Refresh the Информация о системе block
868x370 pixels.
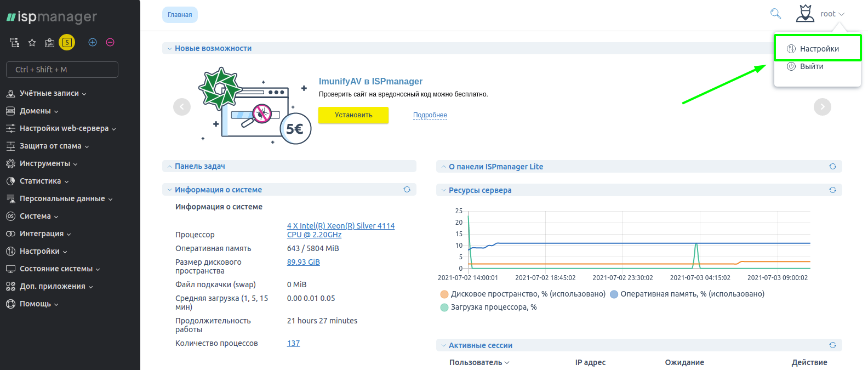407,190
